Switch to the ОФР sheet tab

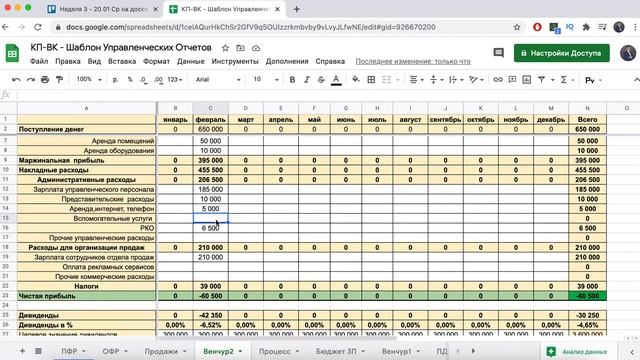point(115,351)
